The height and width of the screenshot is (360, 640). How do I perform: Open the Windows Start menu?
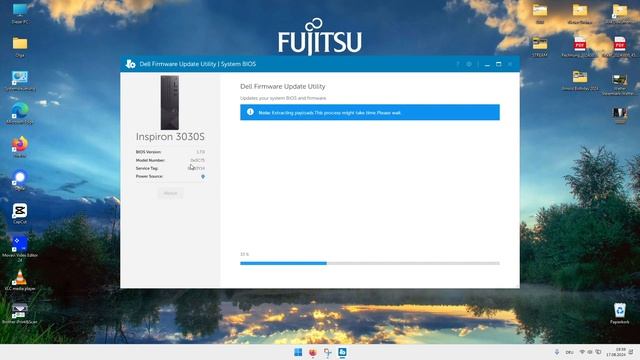pos(298,352)
